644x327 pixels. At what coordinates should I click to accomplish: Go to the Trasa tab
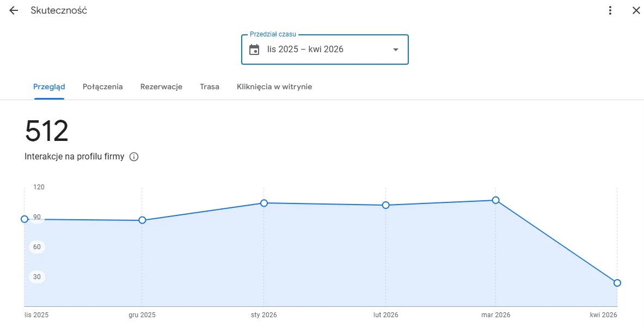(210, 87)
